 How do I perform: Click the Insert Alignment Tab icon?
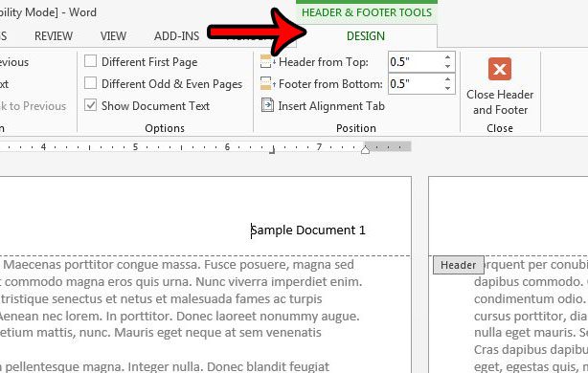(267, 105)
